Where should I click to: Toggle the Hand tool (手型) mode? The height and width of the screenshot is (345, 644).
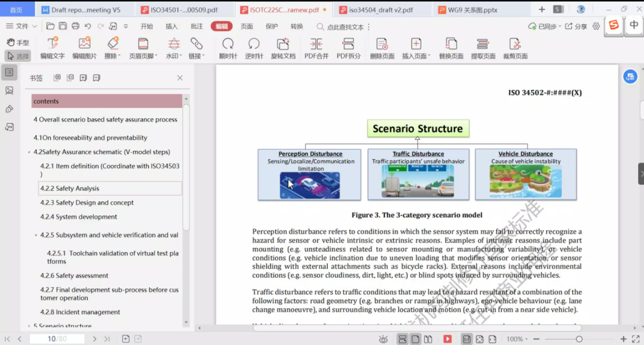[x=17, y=42]
